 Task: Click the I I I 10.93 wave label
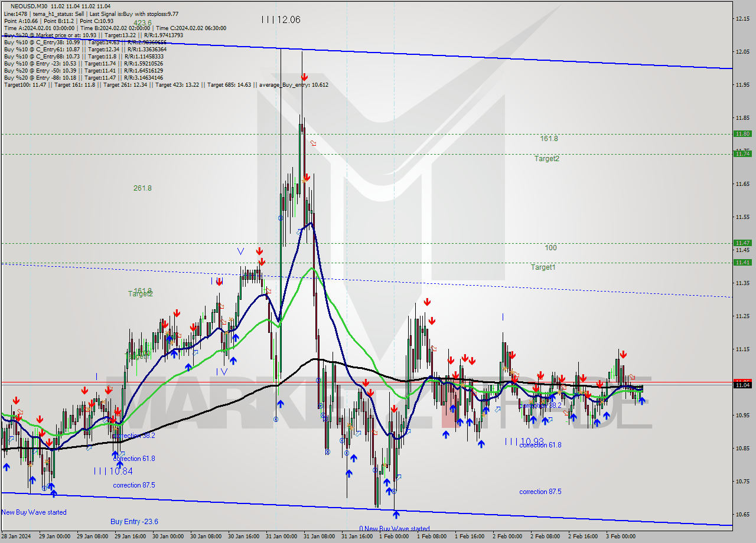tap(524, 441)
